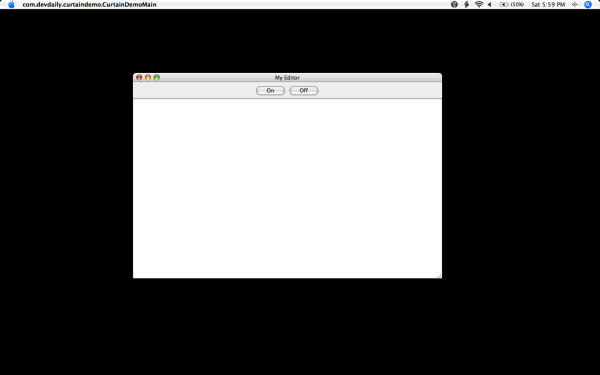Image resolution: width=600 pixels, height=375 pixels.
Task: Click inside the white editor text area
Action: tap(287, 188)
